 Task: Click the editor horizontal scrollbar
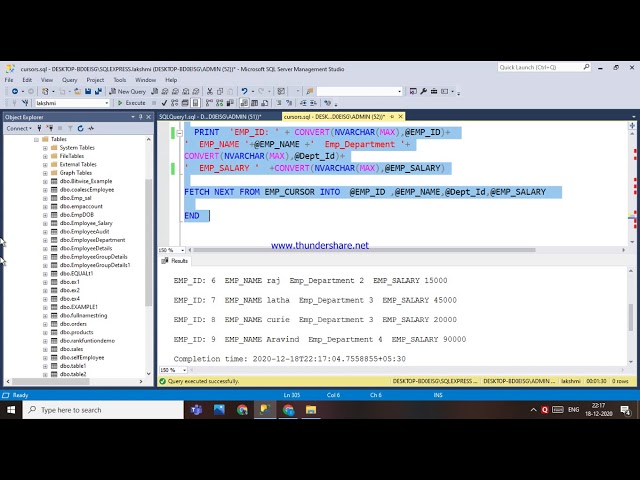click(364, 250)
